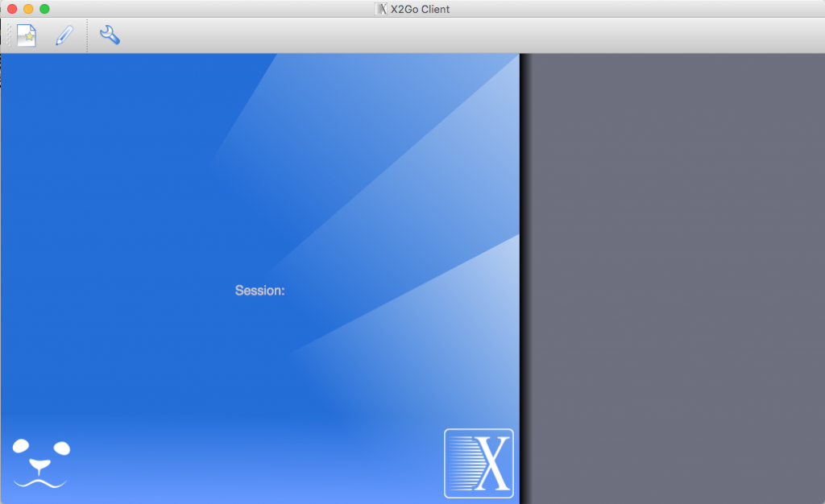
Task: Click the light rays in the blue panel
Action: (x=435, y=161)
